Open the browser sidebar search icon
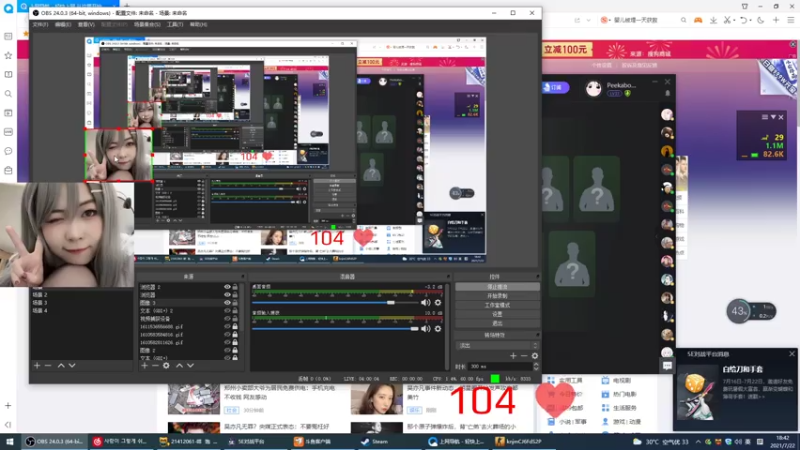The height and width of the screenshot is (450, 800). click(x=8, y=94)
